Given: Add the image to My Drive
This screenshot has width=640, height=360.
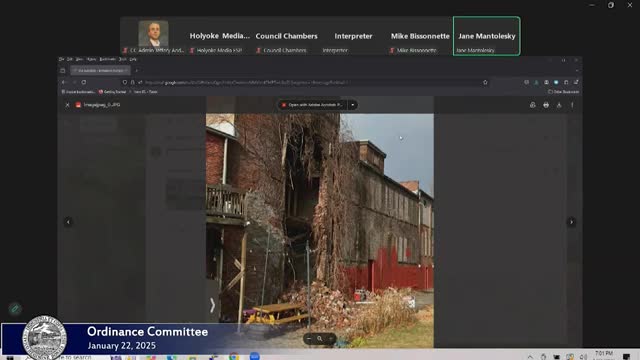Looking at the screenshot, I should click(533, 105).
